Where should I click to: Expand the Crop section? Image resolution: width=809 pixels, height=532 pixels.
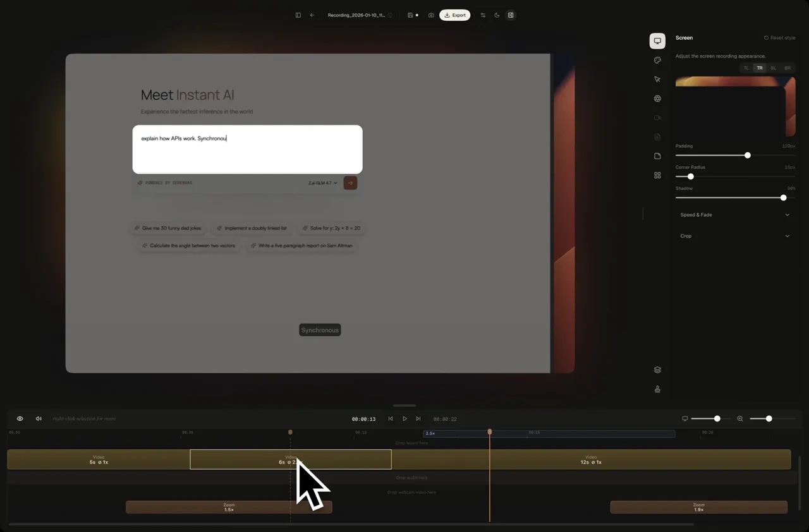tap(735, 236)
